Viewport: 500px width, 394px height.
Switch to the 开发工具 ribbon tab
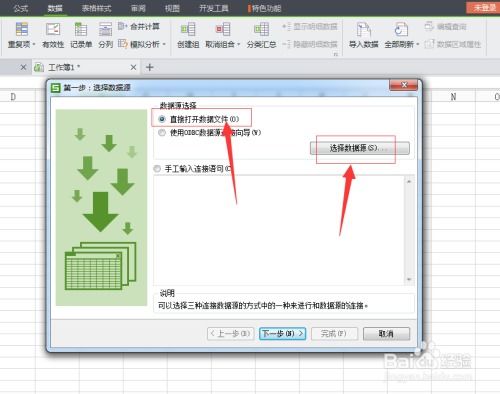[214, 8]
